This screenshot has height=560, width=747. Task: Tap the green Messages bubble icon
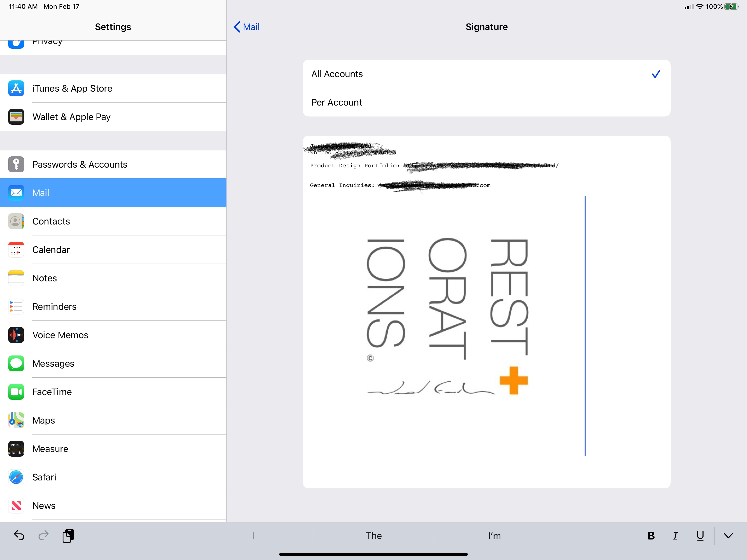click(16, 363)
